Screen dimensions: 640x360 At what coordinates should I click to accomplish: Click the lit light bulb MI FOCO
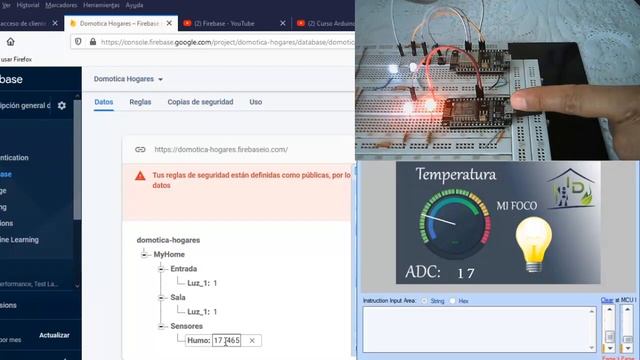533,244
